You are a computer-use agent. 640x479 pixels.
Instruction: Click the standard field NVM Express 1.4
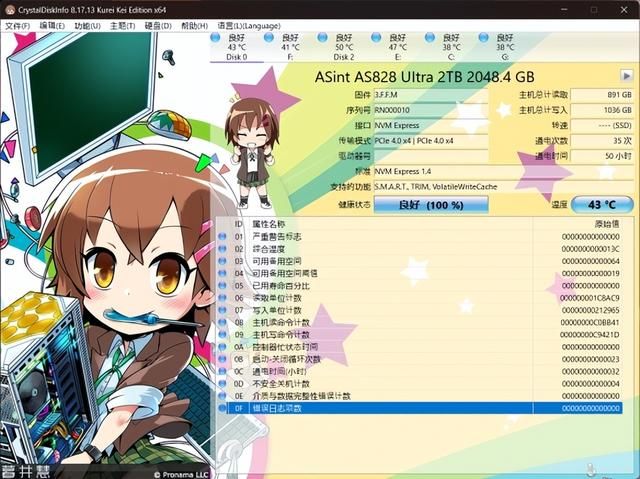[x=504, y=171]
